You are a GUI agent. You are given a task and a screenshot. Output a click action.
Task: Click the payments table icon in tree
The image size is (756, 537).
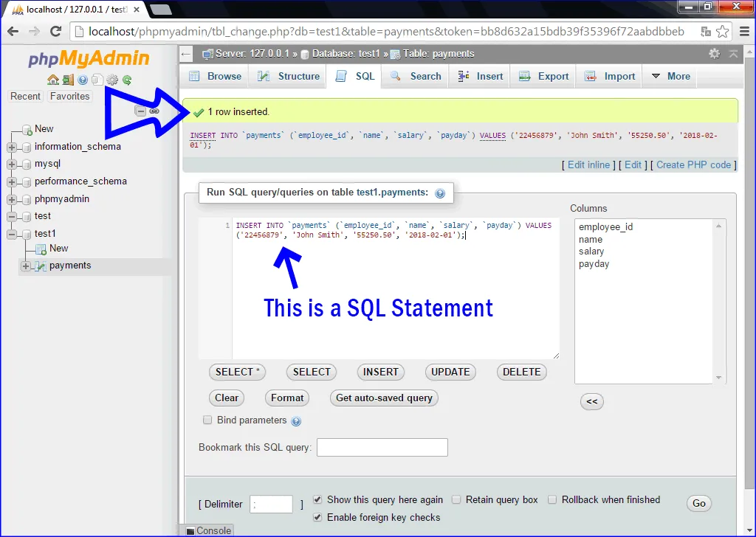tap(41, 266)
